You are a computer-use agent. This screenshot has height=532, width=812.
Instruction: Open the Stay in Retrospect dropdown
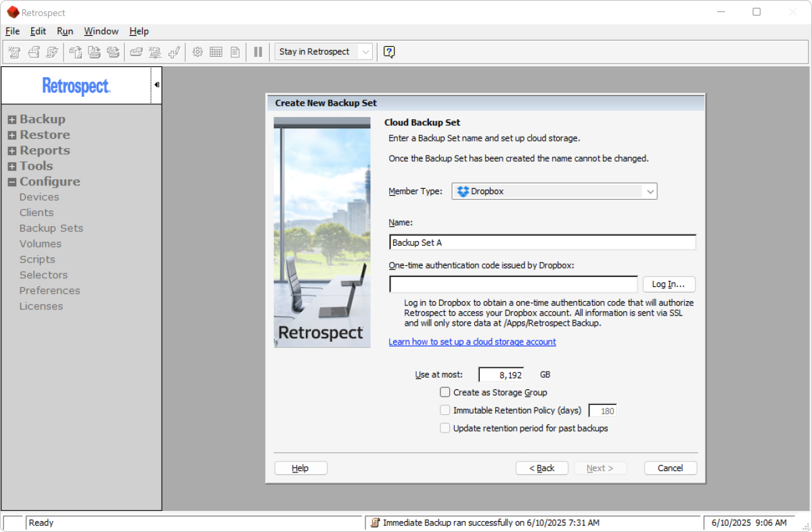[323, 51]
